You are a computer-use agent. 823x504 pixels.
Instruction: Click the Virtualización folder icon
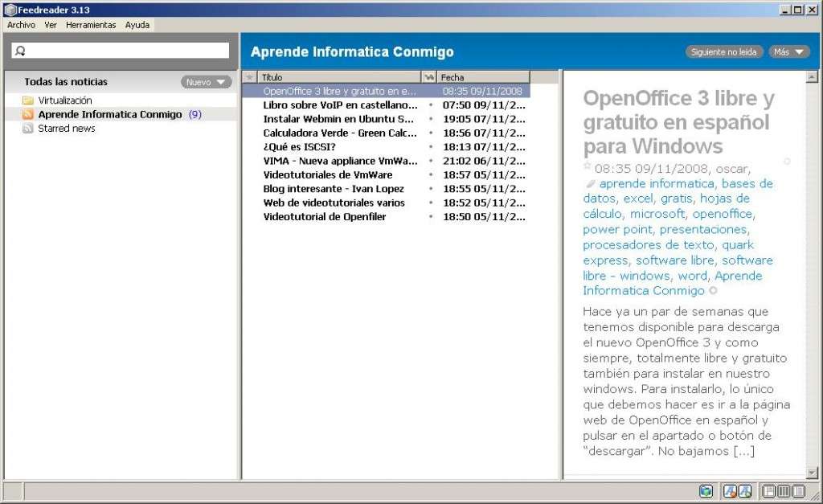point(27,100)
